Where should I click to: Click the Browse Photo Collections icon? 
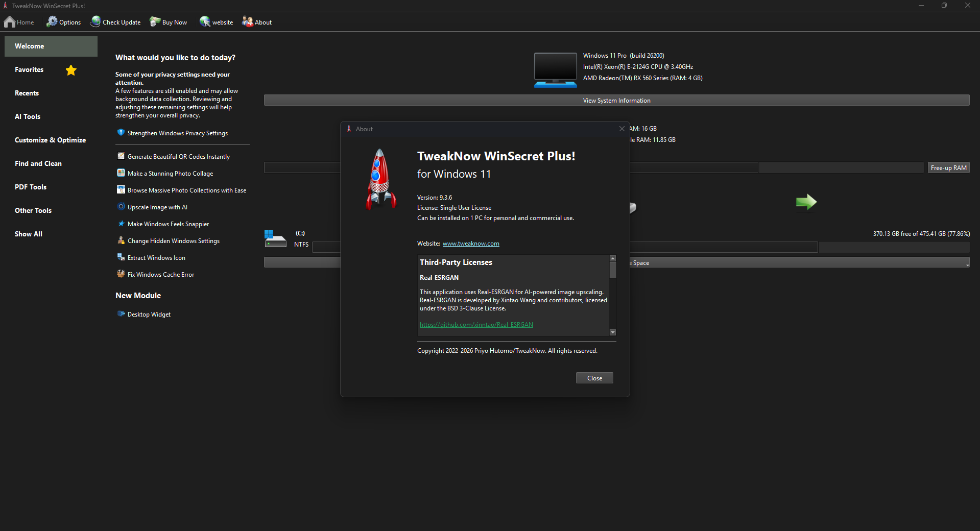coord(121,190)
